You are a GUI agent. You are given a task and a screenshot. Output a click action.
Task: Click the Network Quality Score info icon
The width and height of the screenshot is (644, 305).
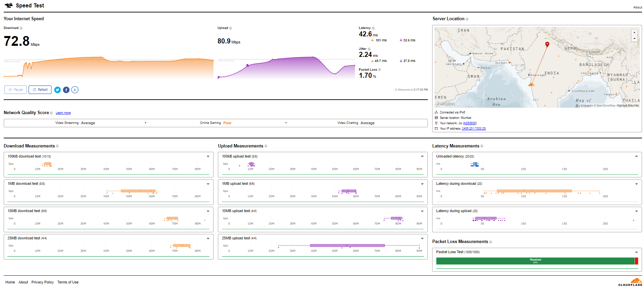coord(51,113)
